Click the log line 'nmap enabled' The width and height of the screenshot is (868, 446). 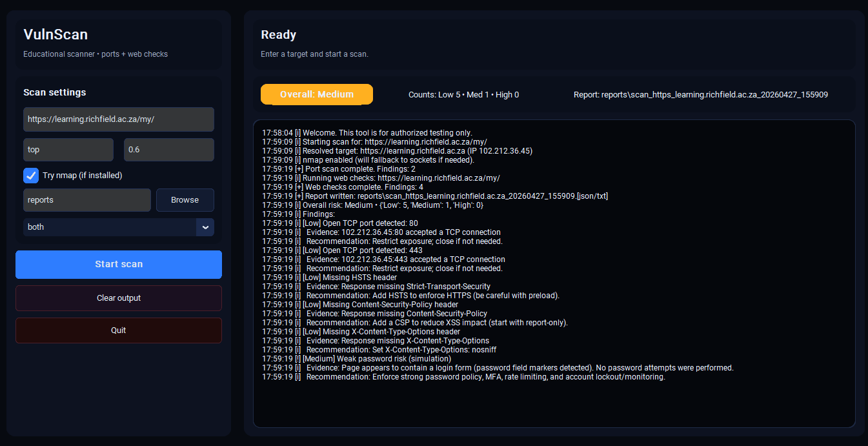(368, 160)
